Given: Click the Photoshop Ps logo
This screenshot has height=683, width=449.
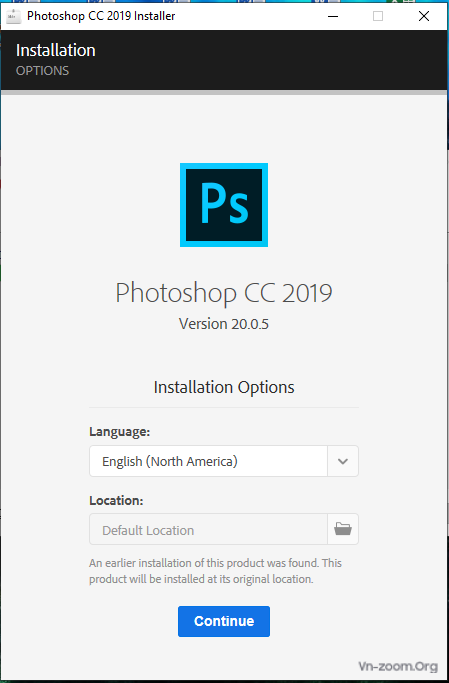Looking at the screenshot, I should pos(224,205).
